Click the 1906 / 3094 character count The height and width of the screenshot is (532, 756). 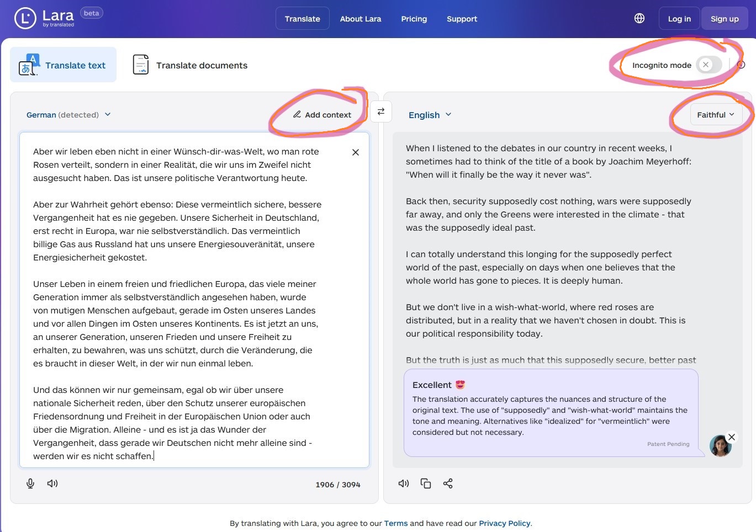(x=338, y=485)
